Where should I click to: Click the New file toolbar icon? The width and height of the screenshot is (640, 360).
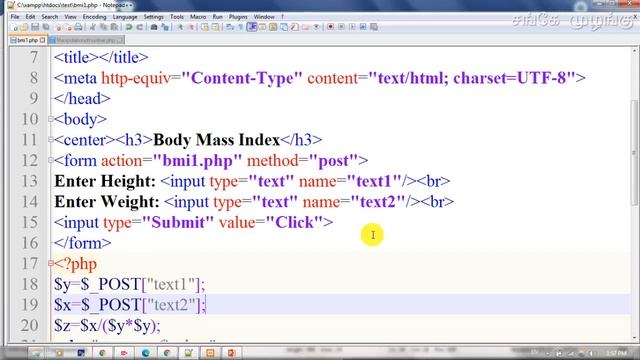coord(15,27)
